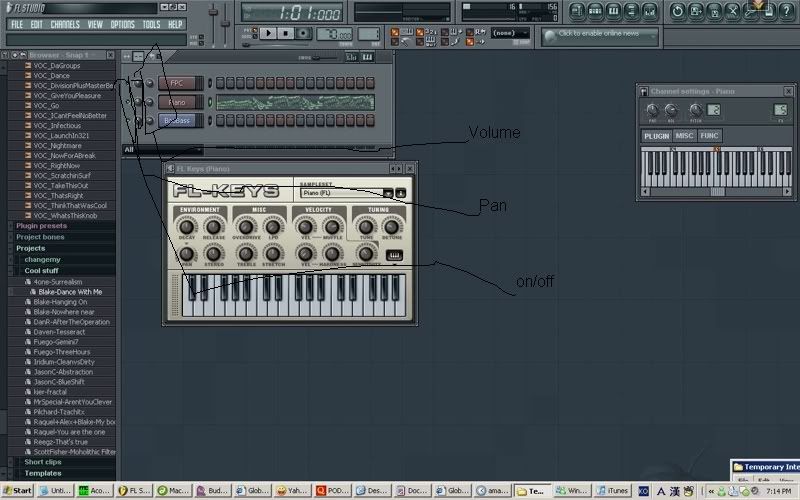Click the tempo display field
The height and width of the screenshot is (500, 800).
334,34
